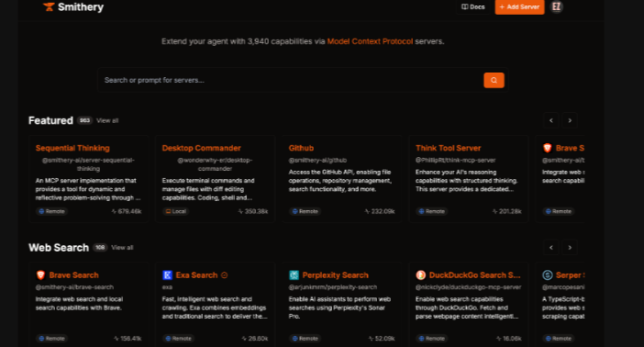Click the 156.41k usage count
Image resolution: width=644 pixels, height=347 pixels.
click(128, 339)
